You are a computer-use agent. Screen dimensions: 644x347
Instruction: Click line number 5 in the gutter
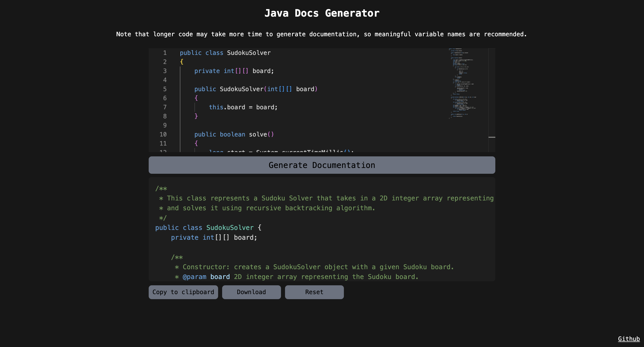pos(165,89)
